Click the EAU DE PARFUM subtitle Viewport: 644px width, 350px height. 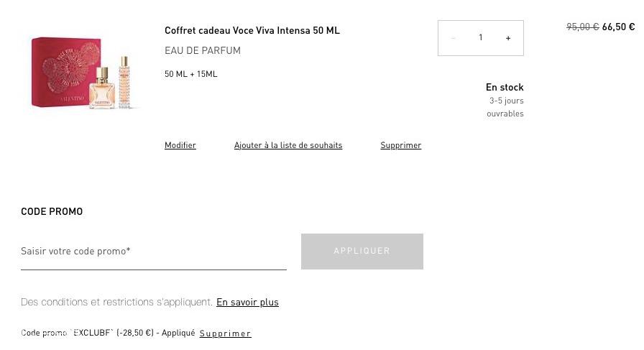click(203, 50)
